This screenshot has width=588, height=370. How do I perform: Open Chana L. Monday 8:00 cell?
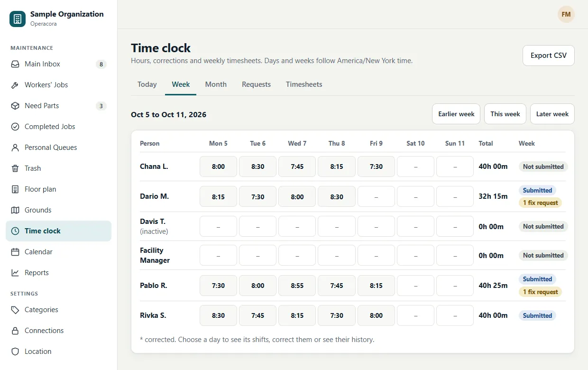point(218,166)
